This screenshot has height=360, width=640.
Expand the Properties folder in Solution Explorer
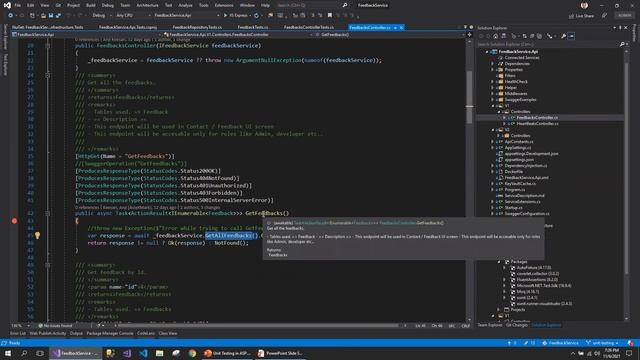pyautogui.click(x=493, y=70)
